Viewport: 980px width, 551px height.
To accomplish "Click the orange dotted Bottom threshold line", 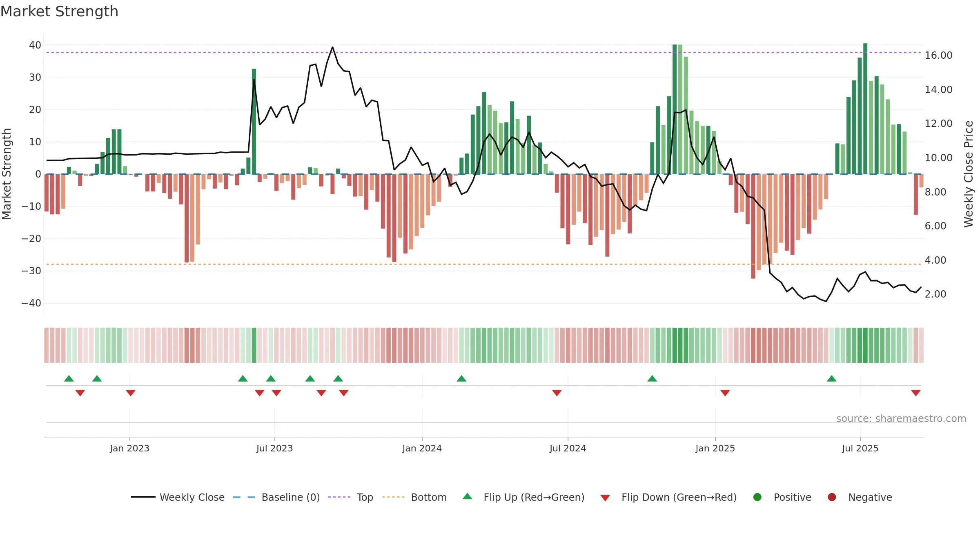I will [x=484, y=264].
